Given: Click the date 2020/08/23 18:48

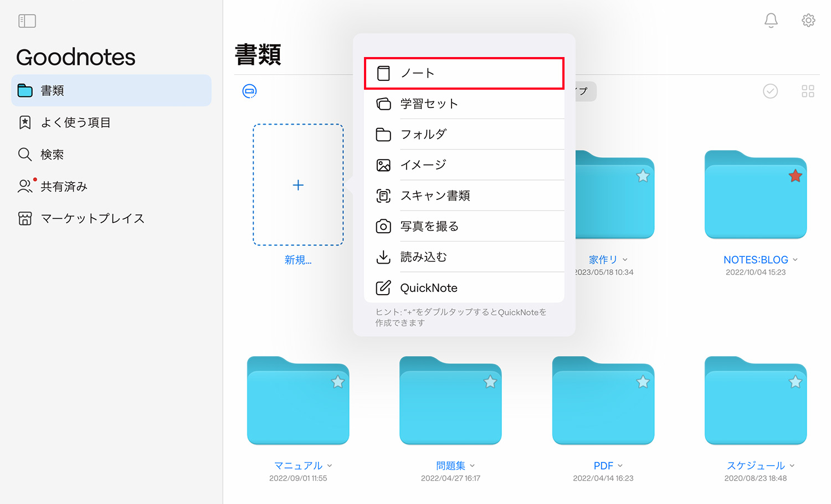Looking at the screenshot, I should pos(756,479).
